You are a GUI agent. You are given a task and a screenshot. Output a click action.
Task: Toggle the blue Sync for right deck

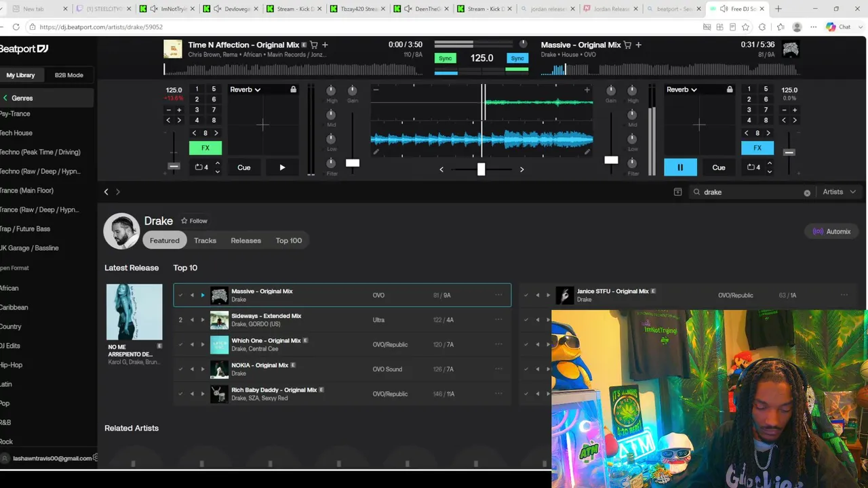pyautogui.click(x=517, y=58)
